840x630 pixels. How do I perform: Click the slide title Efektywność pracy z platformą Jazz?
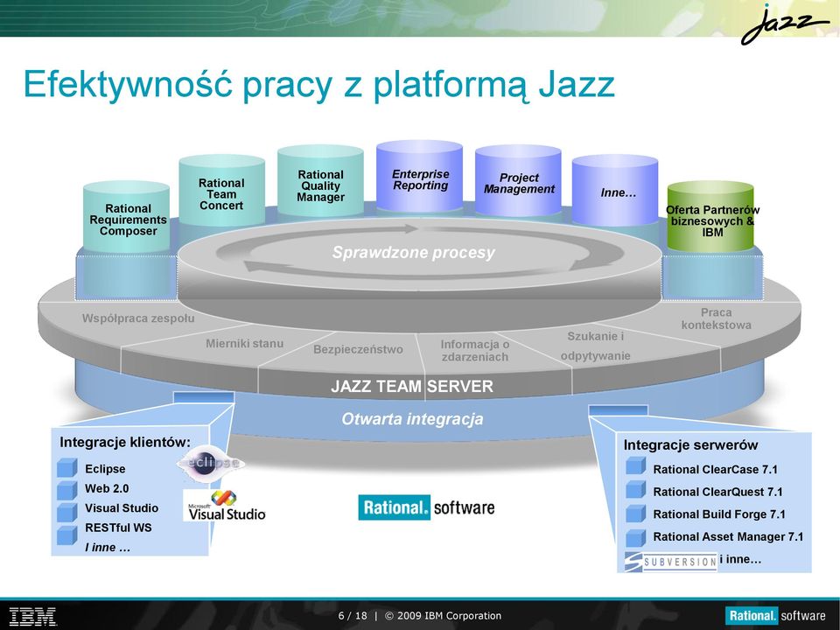pyautogui.click(x=319, y=86)
